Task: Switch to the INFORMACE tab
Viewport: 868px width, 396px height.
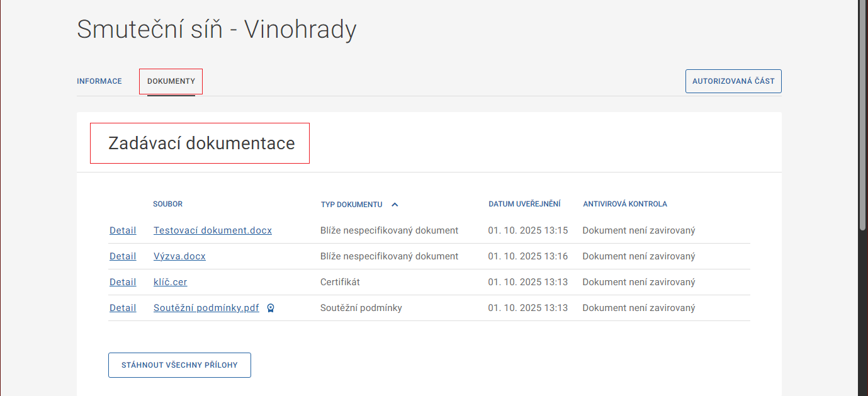Action: coord(99,81)
